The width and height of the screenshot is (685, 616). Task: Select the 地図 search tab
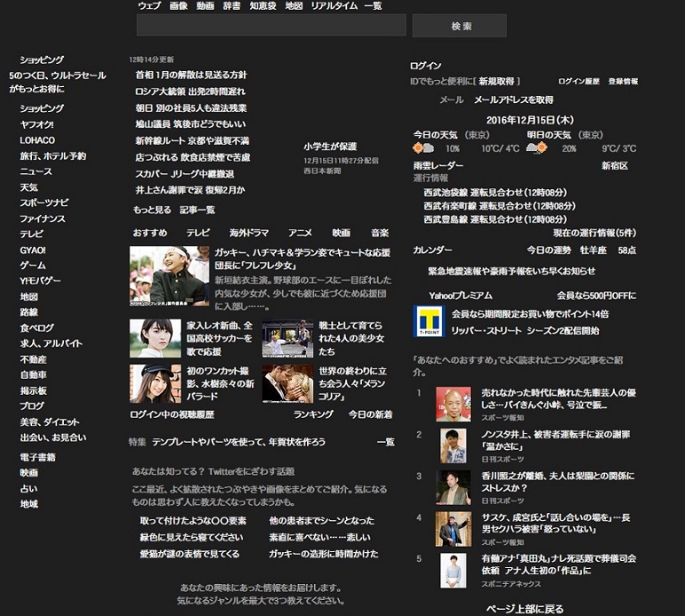click(294, 5)
